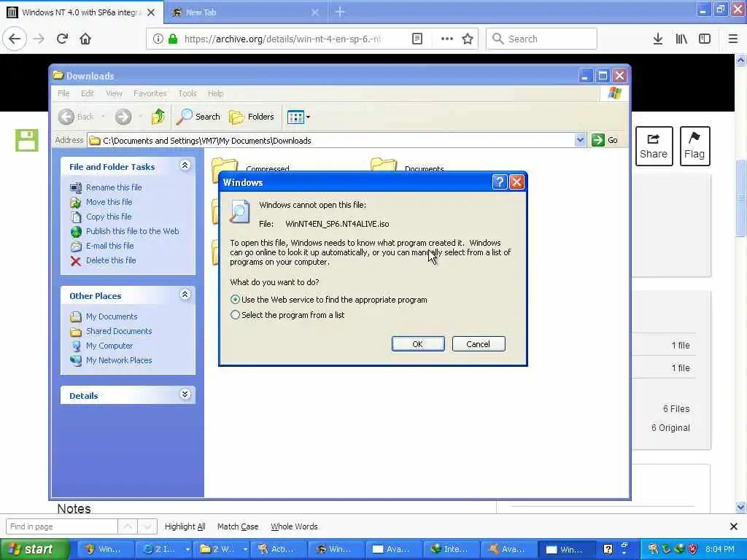
Task: Open My Documents in Other Places
Action: pos(112,316)
